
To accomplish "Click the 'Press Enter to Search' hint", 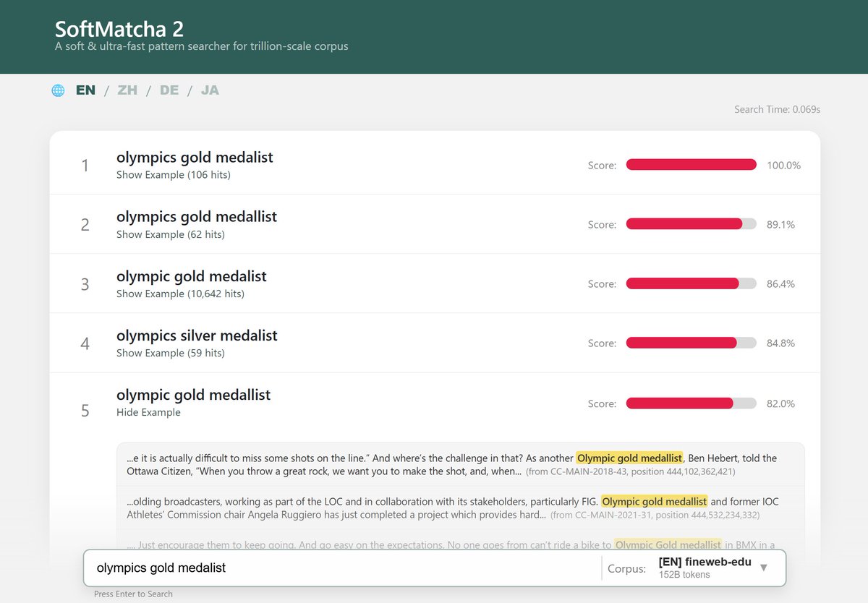I will tap(133, 594).
